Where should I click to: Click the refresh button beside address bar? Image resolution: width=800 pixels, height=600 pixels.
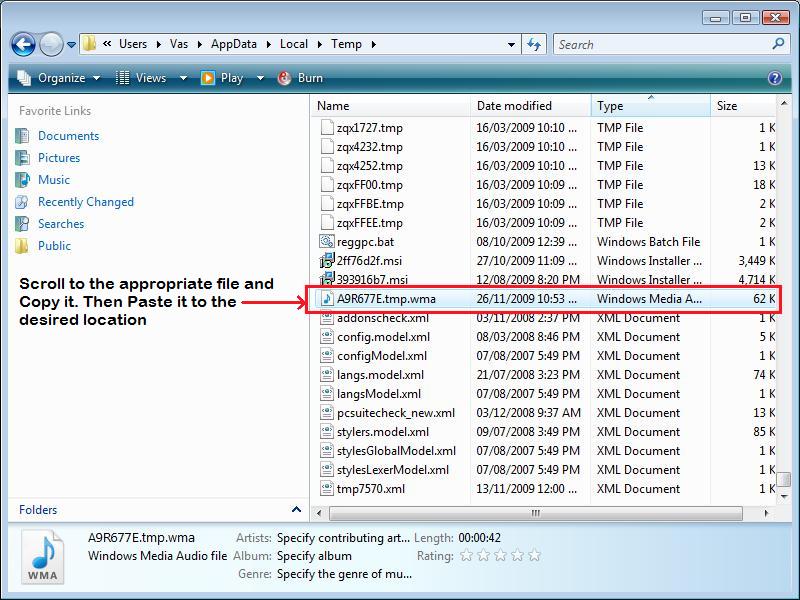534,44
